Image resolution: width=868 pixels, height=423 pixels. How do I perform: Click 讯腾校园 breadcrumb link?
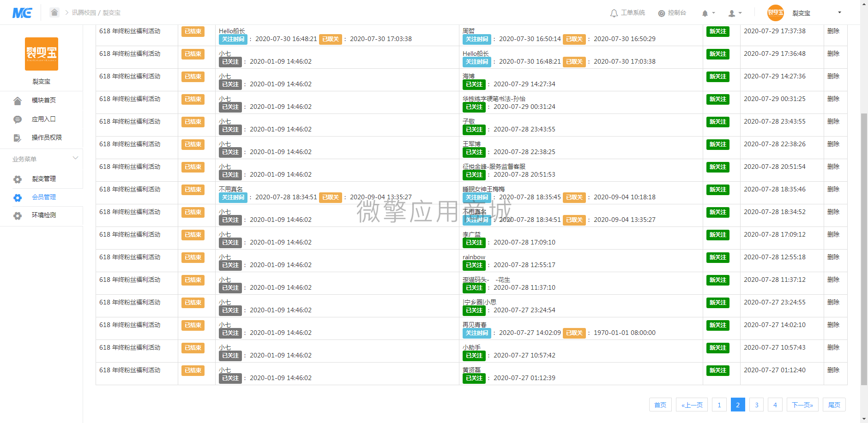tap(84, 12)
